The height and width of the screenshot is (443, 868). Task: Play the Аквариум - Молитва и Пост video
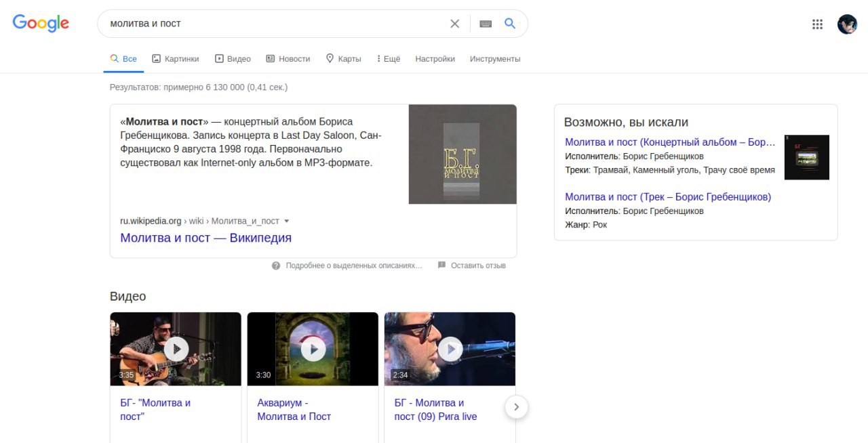click(x=313, y=349)
